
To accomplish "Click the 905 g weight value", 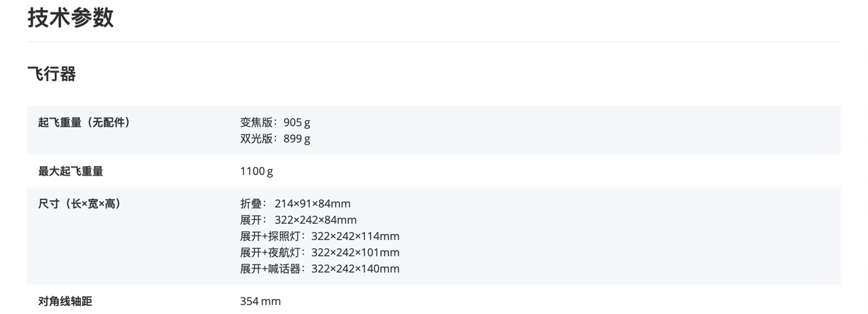I will pos(297,123).
